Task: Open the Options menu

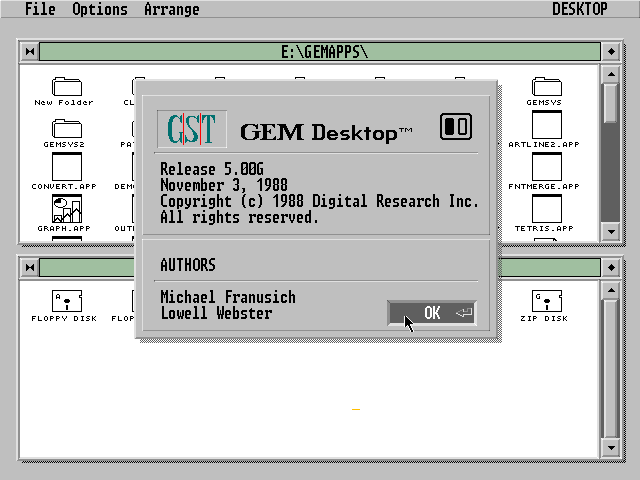Action: point(100,9)
